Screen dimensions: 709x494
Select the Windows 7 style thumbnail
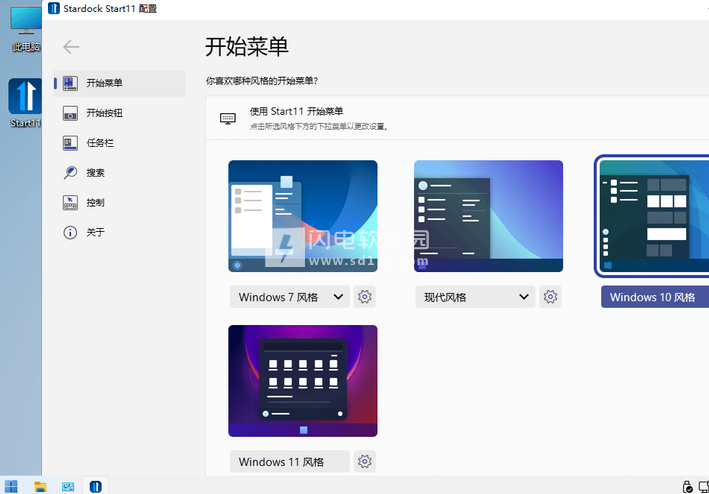pyautogui.click(x=303, y=216)
